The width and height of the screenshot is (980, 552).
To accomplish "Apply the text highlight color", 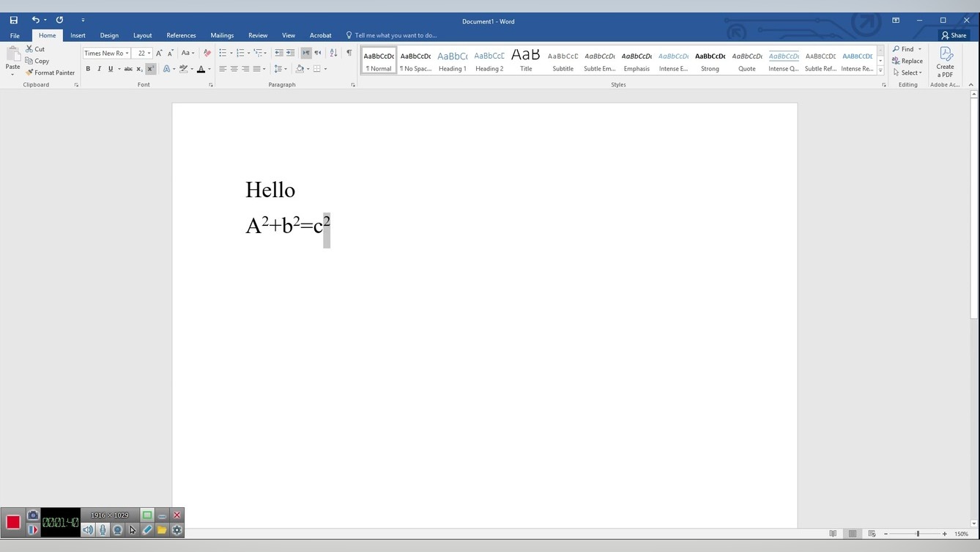I will (x=183, y=69).
